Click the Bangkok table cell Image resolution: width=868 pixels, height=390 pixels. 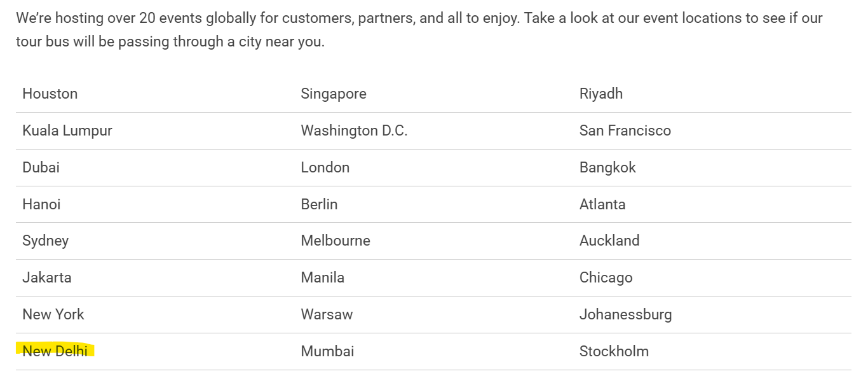pos(607,167)
